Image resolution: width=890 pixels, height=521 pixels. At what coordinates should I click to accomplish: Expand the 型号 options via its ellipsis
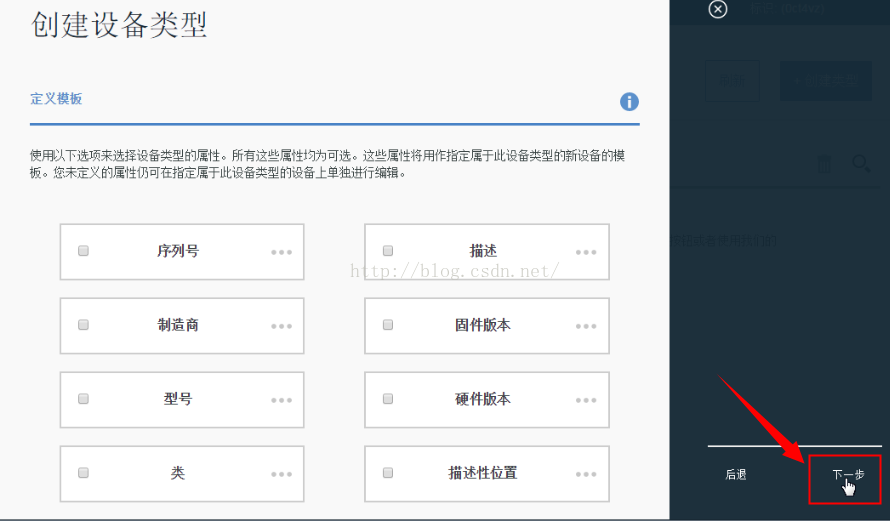(x=281, y=400)
